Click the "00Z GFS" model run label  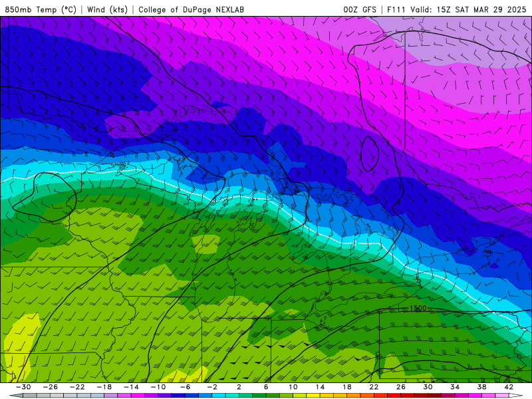[x=360, y=9]
